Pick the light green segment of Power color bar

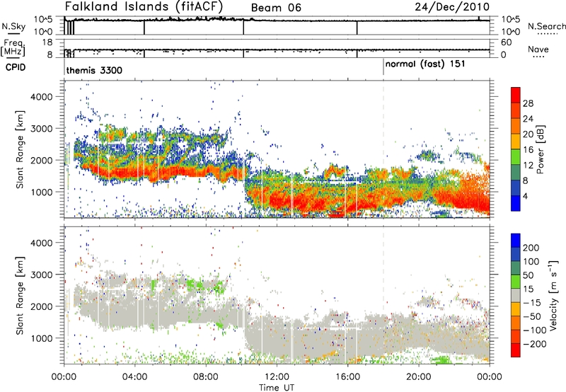coord(516,157)
